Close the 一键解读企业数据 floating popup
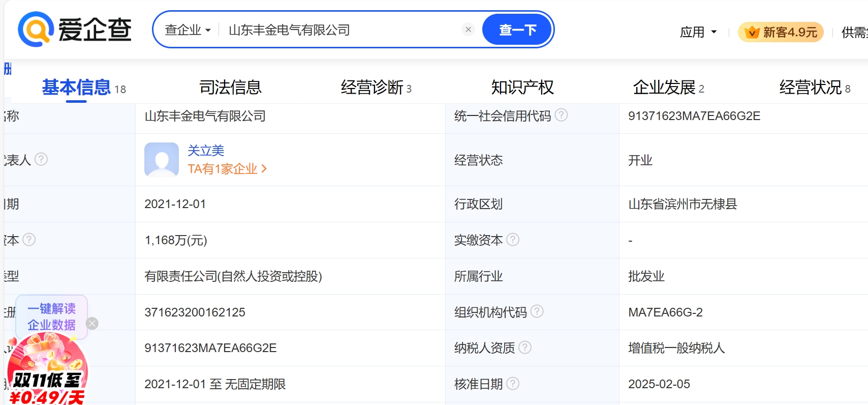 (x=92, y=324)
